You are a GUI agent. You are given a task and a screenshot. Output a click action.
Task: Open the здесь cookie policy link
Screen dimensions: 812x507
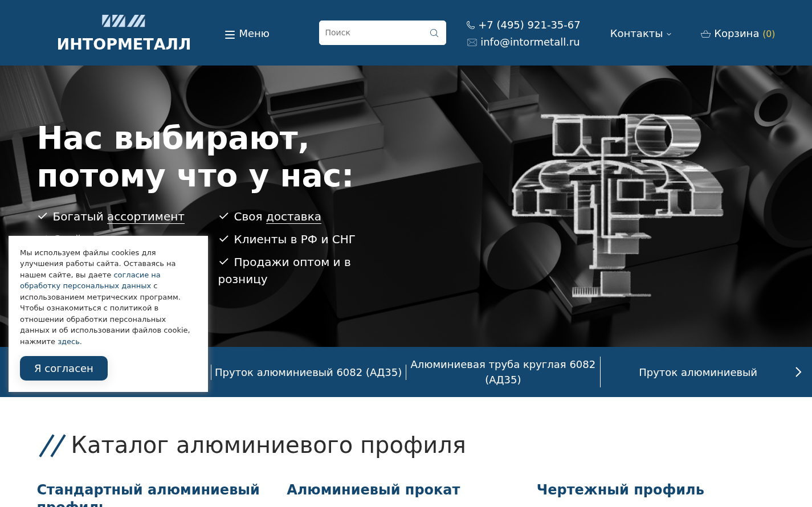point(70,342)
